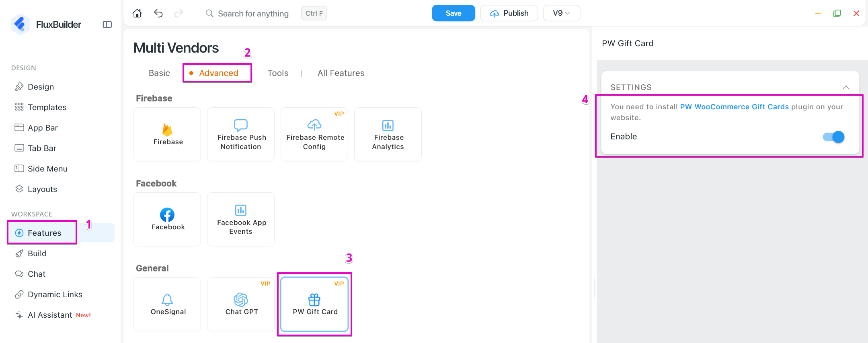
Task: Switch to the All Features tab
Action: 341,73
